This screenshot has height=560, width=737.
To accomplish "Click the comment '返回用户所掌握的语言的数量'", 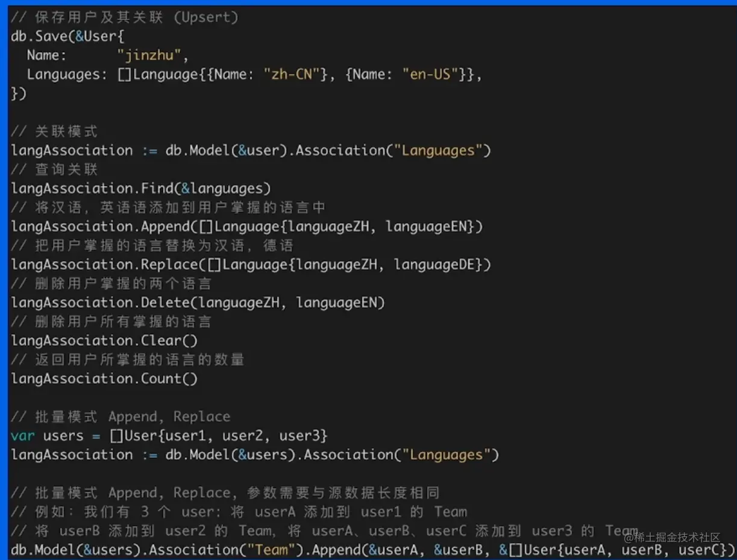I will [128, 359].
